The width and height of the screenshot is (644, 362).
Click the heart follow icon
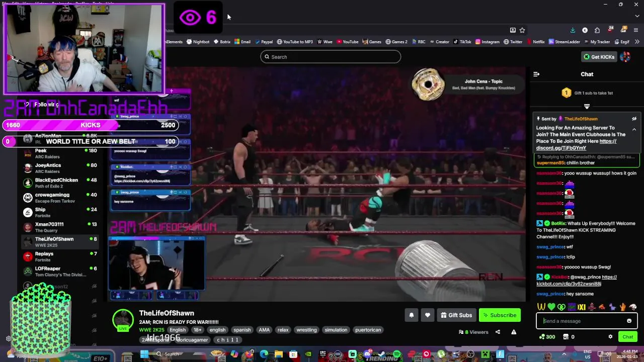[427, 315]
